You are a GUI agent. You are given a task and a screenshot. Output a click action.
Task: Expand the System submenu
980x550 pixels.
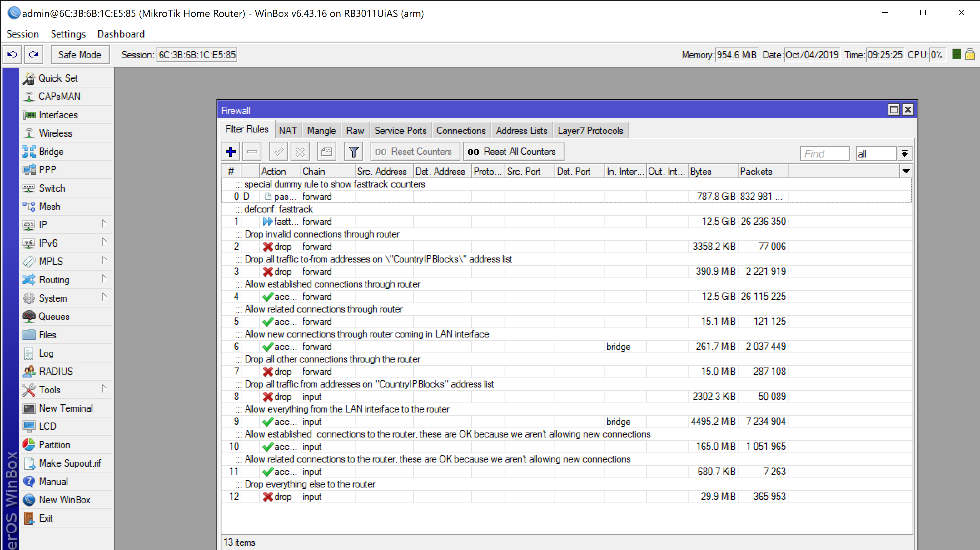(x=67, y=298)
